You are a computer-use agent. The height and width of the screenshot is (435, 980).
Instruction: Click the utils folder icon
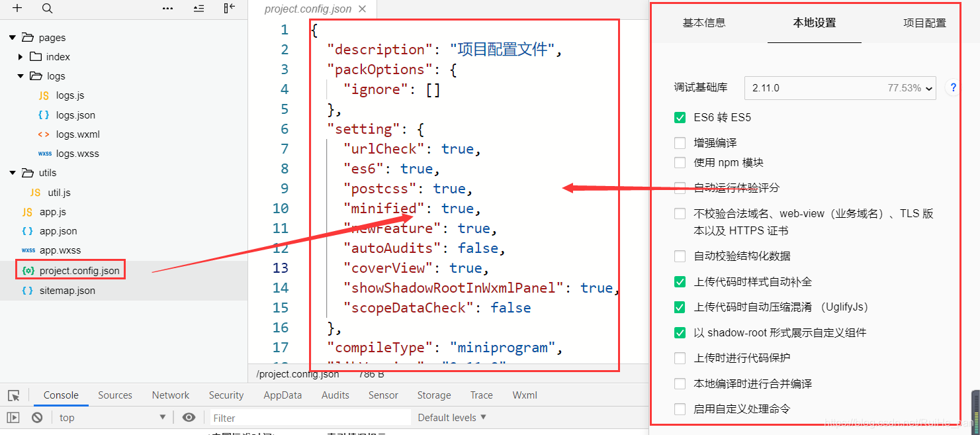pos(27,173)
